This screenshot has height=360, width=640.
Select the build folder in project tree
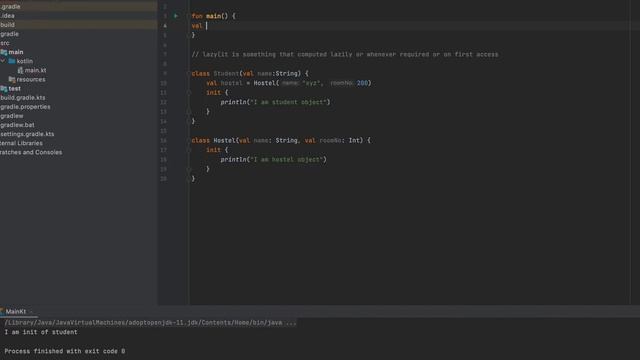click(x=7, y=25)
